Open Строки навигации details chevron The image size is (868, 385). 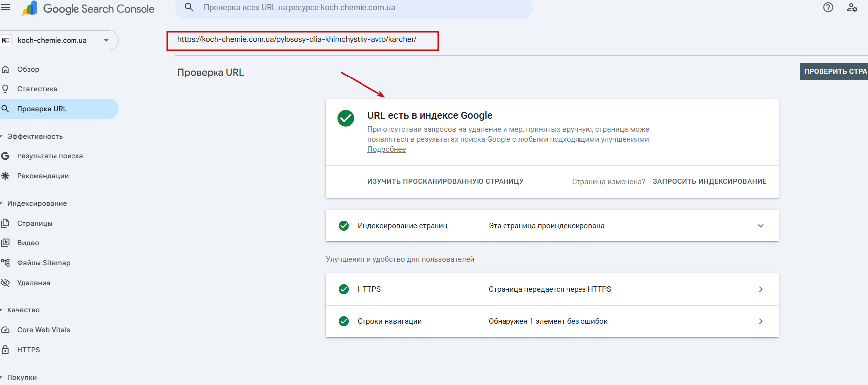760,321
